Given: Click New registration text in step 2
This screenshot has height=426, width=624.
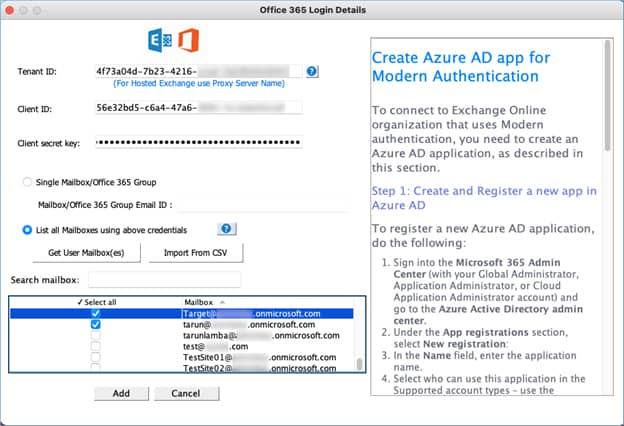Looking at the screenshot, I should tap(465, 344).
